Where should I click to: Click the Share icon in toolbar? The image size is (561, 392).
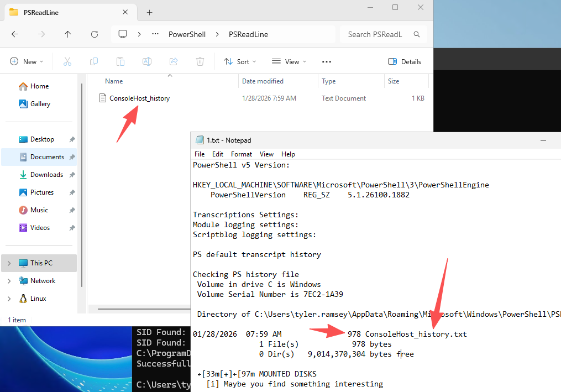click(174, 62)
